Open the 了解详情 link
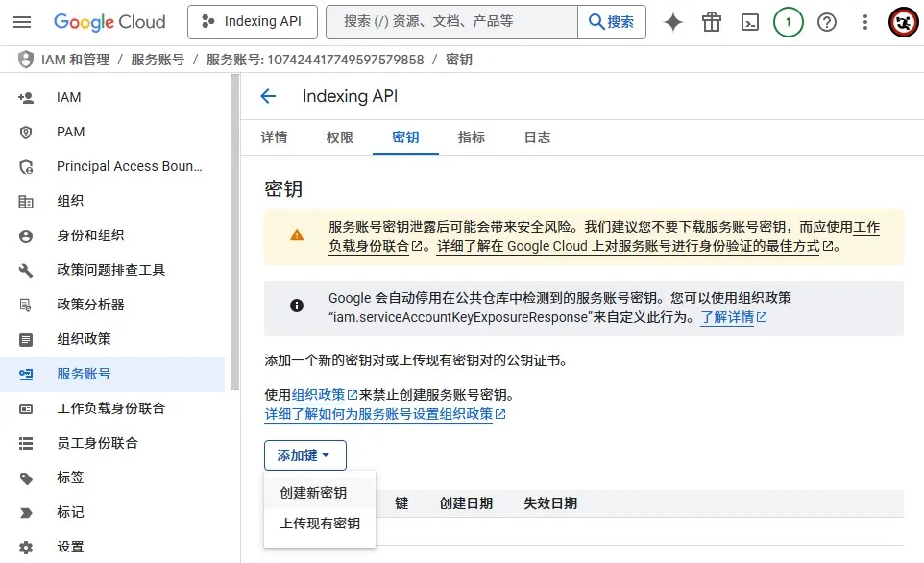Image resolution: width=924 pixels, height=563 pixels. tap(733, 317)
